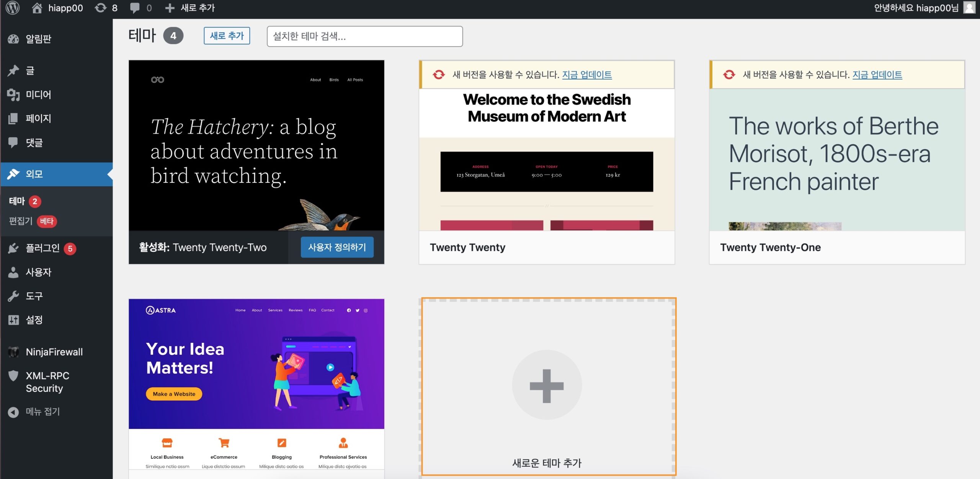The width and height of the screenshot is (980, 479).
Task: Click the 댓글 comment icon in sidebar
Action: pos(13,142)
